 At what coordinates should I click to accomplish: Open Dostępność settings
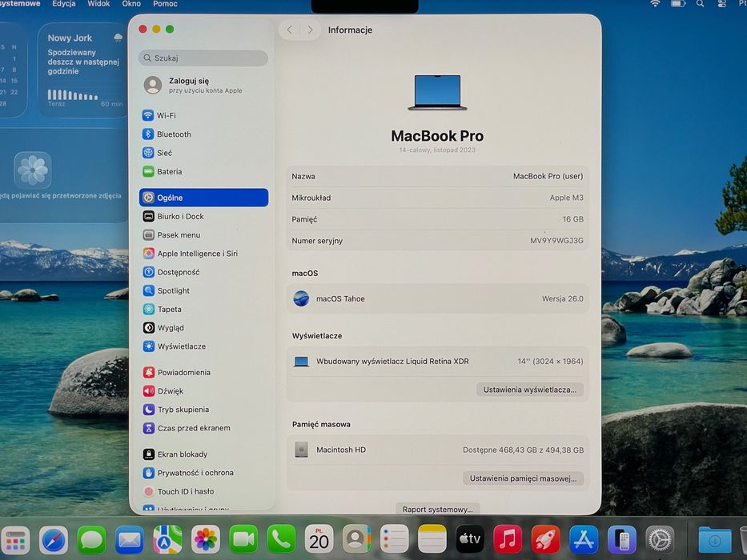203,272
